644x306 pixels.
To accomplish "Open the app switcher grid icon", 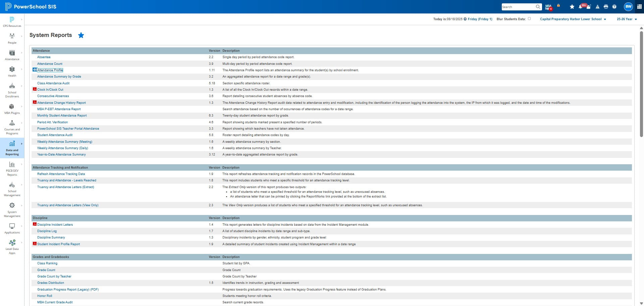I will tap(639, 7).
